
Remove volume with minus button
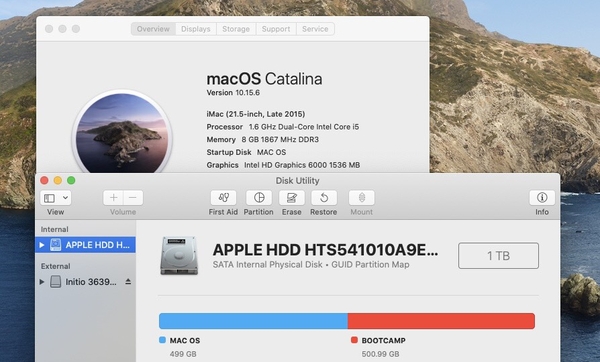click(133, 198)
